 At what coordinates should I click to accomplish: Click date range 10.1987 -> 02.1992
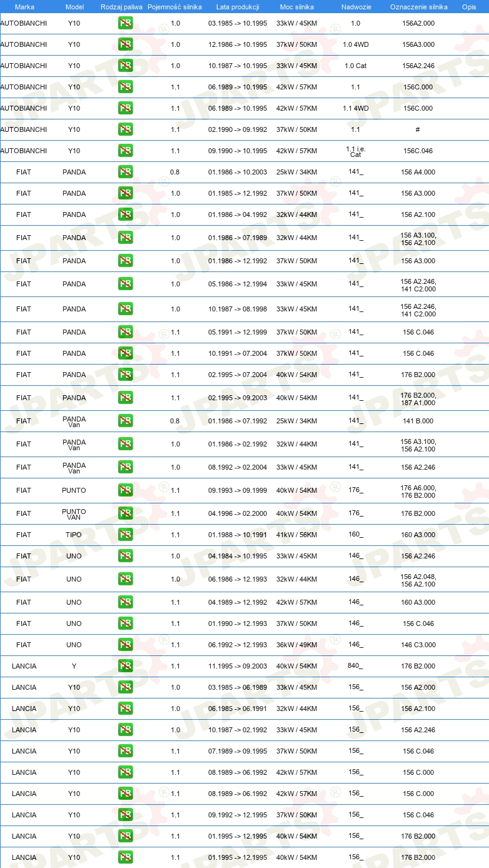(238, 730)
